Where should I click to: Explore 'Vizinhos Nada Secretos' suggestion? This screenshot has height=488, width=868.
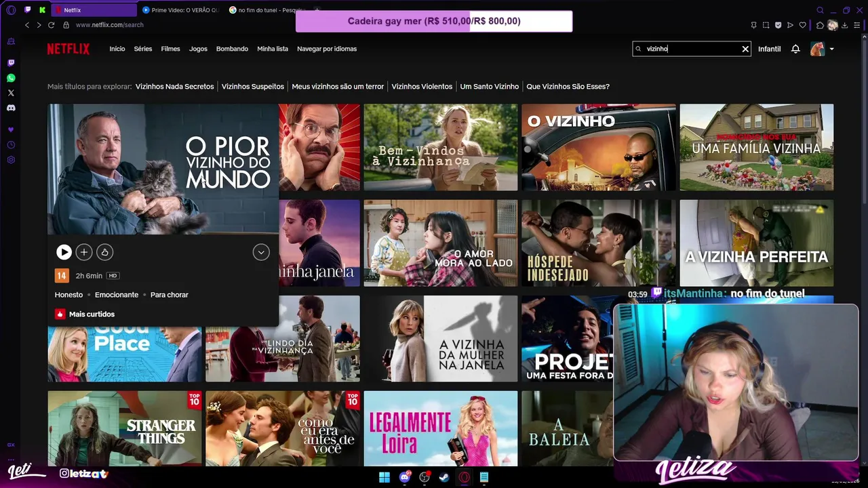point(175,87)
